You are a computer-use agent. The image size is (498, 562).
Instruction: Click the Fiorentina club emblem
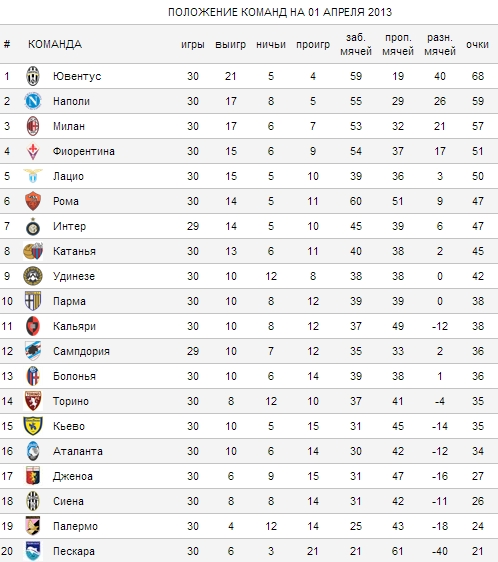click(x=33, y=151)
